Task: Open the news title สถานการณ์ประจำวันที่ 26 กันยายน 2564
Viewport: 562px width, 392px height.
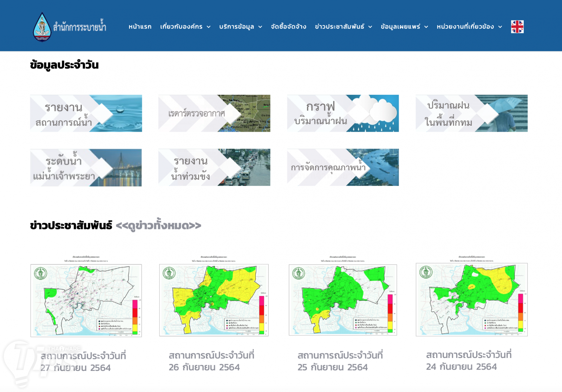Action: (211, 361)
